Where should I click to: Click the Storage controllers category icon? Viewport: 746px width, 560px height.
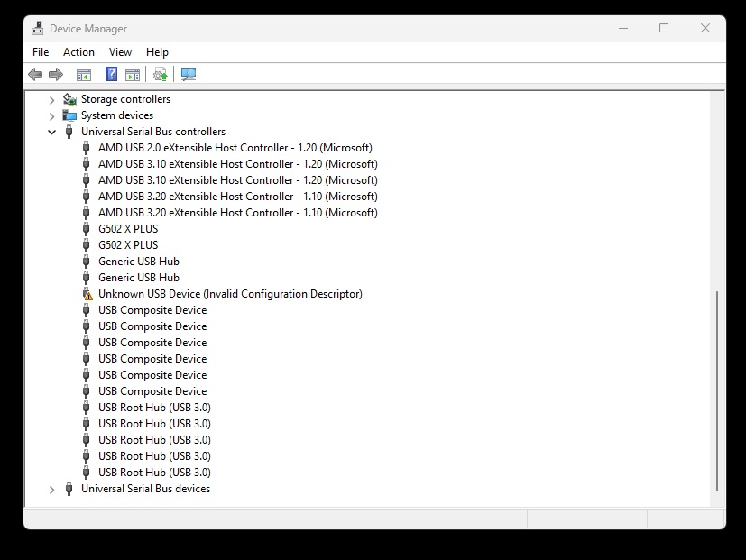(x=69, y=99)
